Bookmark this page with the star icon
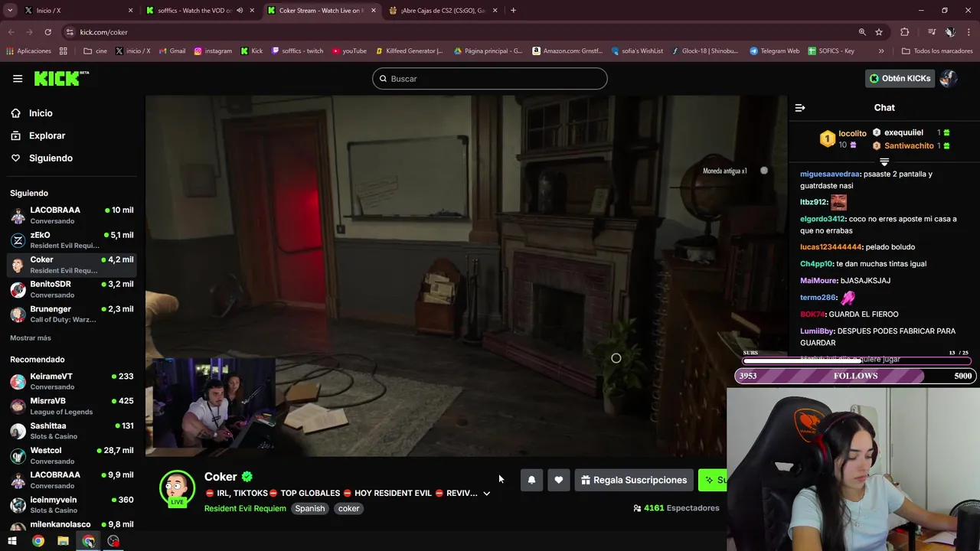 879,32
